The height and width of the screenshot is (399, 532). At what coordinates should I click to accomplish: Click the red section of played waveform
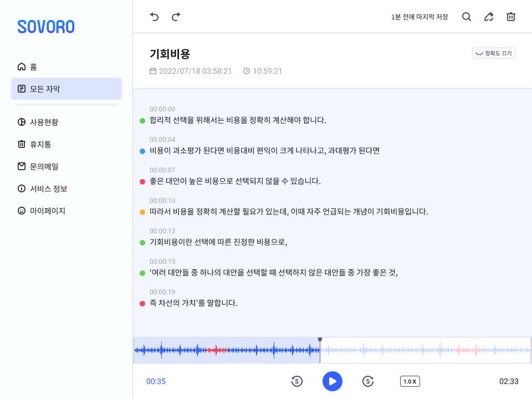(x=216, y=350)
